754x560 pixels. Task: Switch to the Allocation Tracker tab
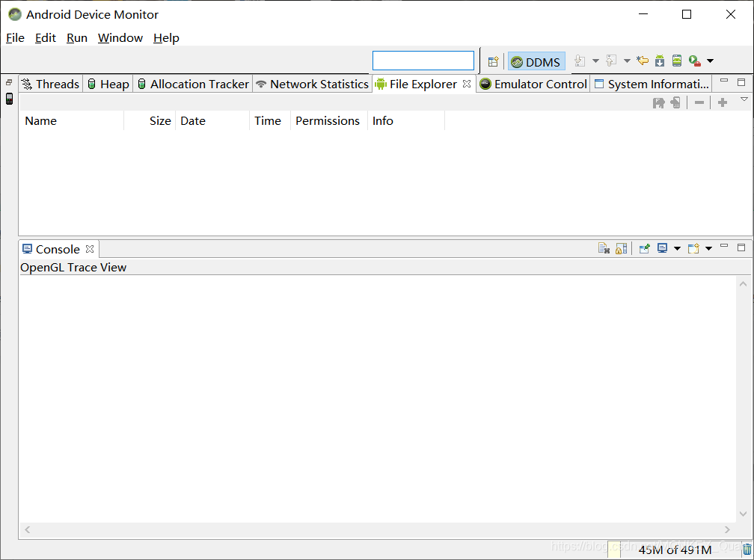pos(193,84)
